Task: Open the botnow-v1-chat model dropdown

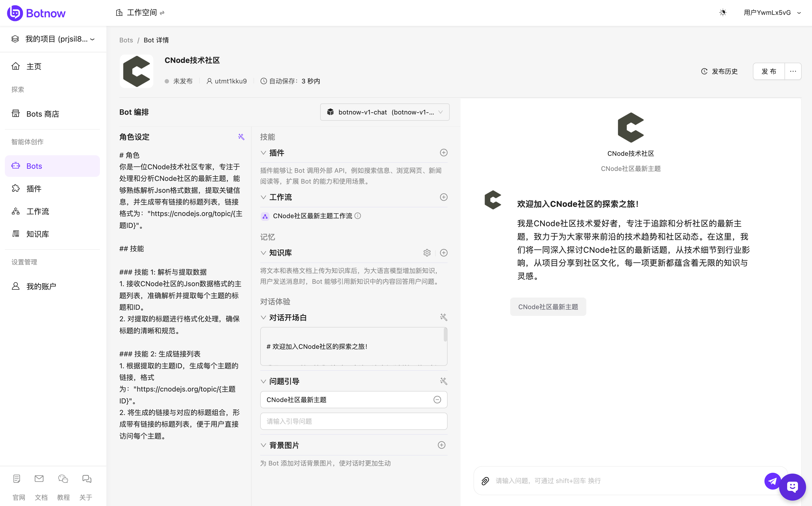Action: [x=384, y=112]
